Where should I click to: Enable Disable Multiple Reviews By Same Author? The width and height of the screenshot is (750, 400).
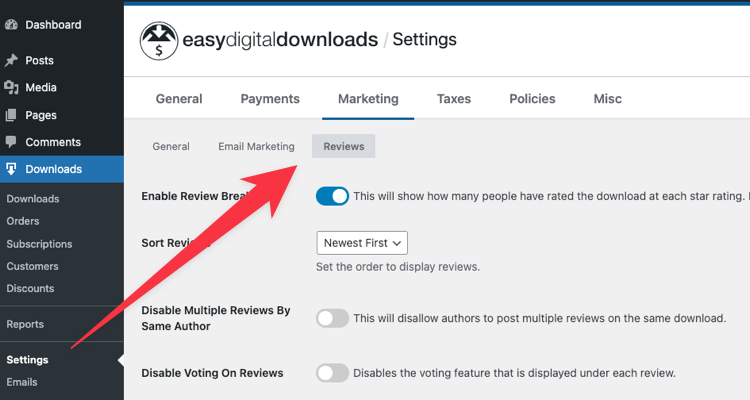pos(332,318)
